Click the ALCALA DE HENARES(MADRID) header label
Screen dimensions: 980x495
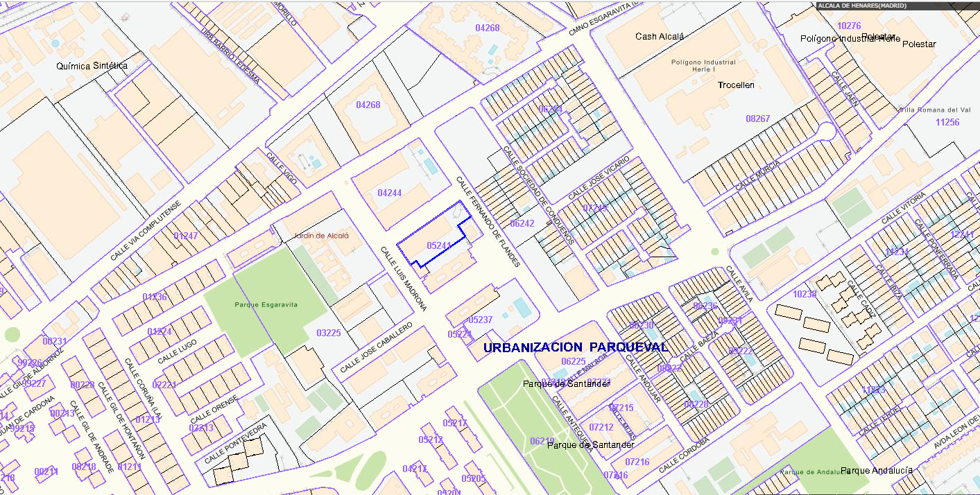pyautogui.click(x=862, y=6)
